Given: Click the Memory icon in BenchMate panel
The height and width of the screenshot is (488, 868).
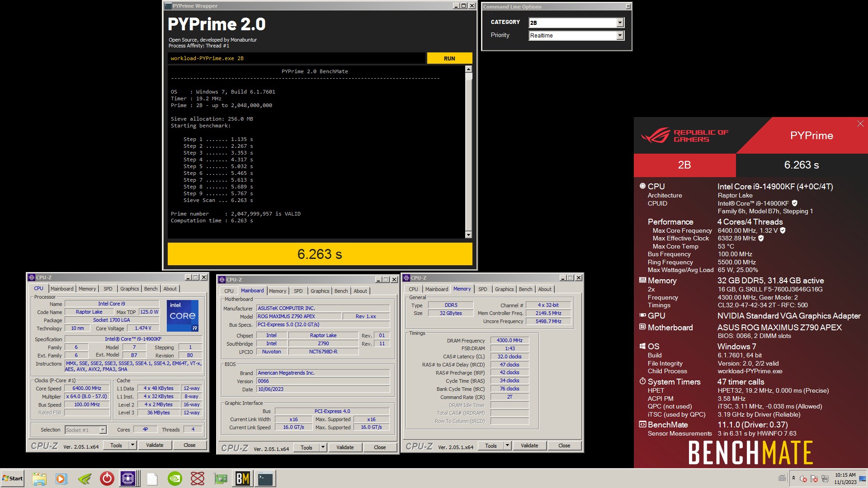Looking at the screenshot, I should [x=642, y=280].
